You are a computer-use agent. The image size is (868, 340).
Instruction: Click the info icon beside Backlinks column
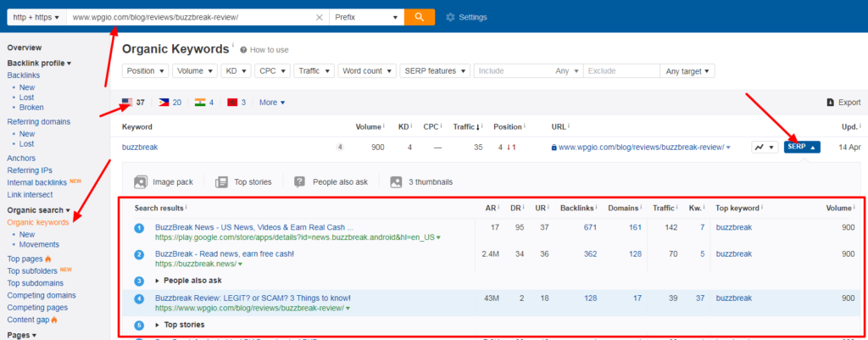596,208
